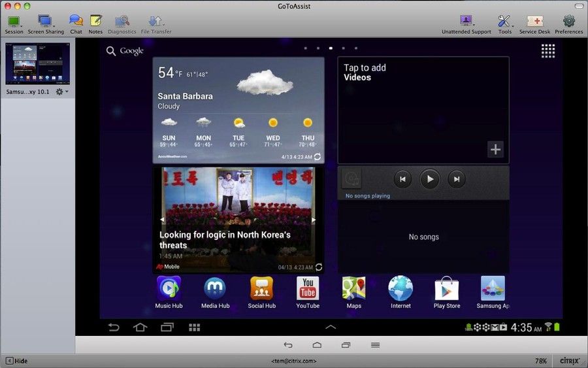This screenshot has height=368, width=588.
Task: Refresh the AP Mobile news widget
Action: (319, 267)
